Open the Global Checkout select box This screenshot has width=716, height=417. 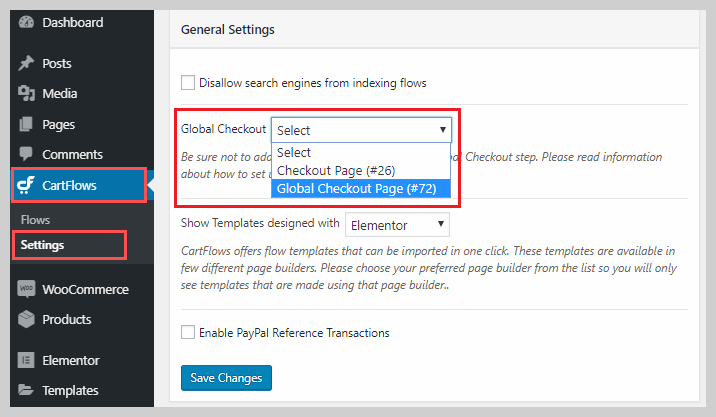point(361,130)
